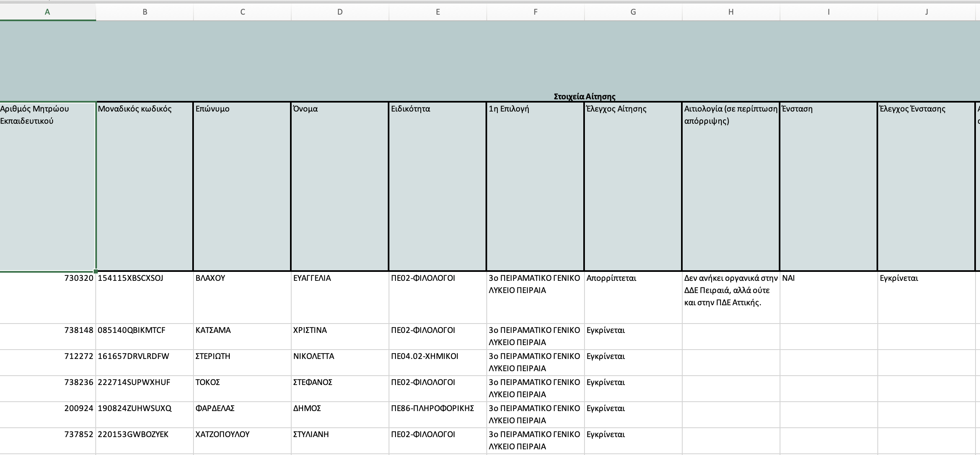This screenshot has height=455, width=980.
Task: Click the fill handle on the selected header
Action: click(x=95, y=271)
